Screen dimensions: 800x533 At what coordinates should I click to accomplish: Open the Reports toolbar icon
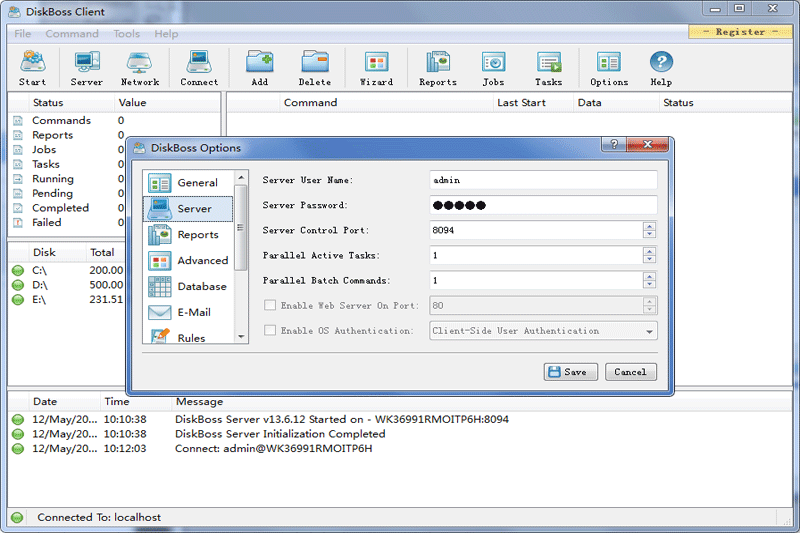click(437, 68)
